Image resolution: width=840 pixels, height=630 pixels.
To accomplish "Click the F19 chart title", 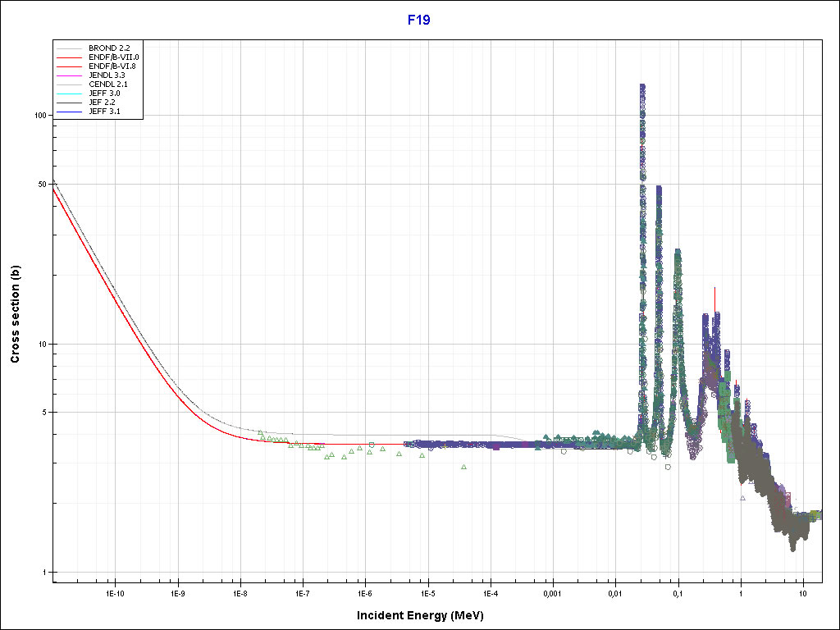I will [419, 21].
